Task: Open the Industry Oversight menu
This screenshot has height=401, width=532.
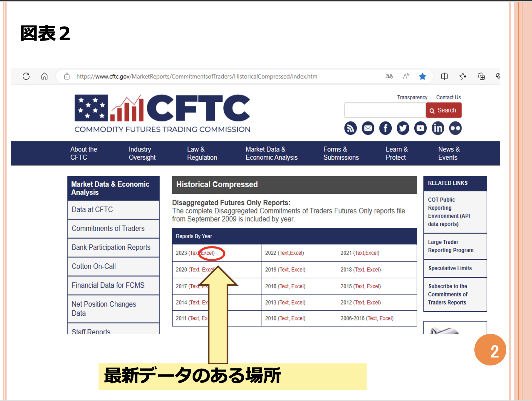Action: (x=142, y=153)
